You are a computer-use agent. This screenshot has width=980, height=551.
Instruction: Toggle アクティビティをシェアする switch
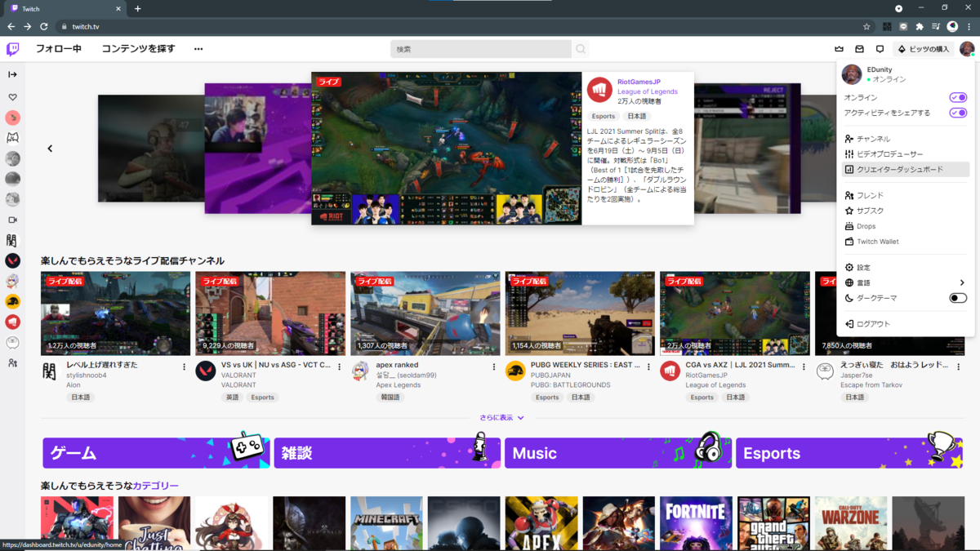[x=958, y=113]
